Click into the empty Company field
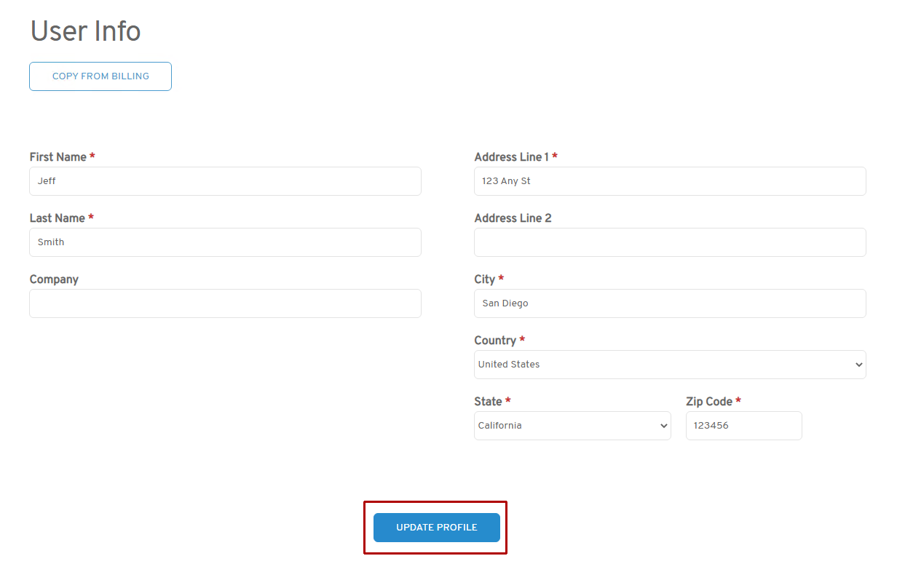 coord(225,303)
